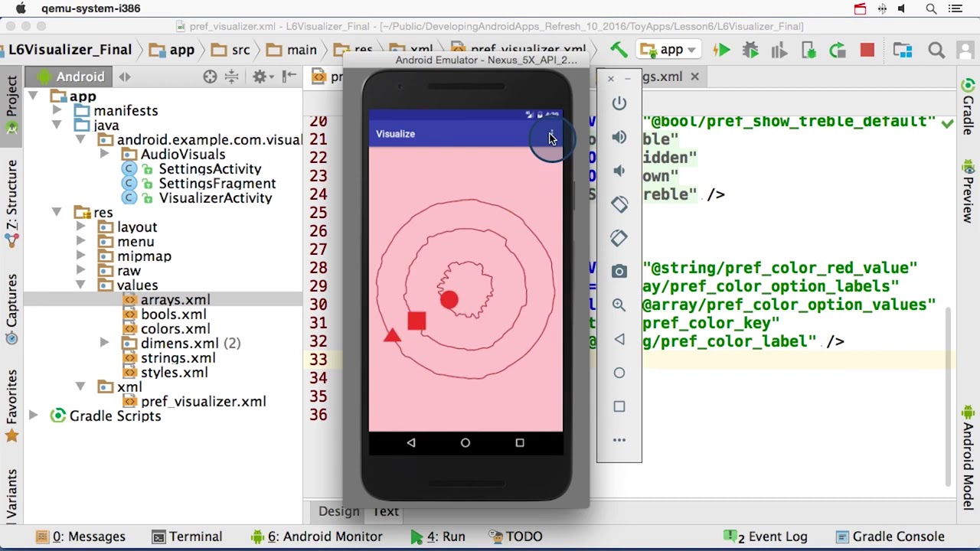Open the Android project view dropdown
Viewport: 980px width, 551px height.
(80, 77)
